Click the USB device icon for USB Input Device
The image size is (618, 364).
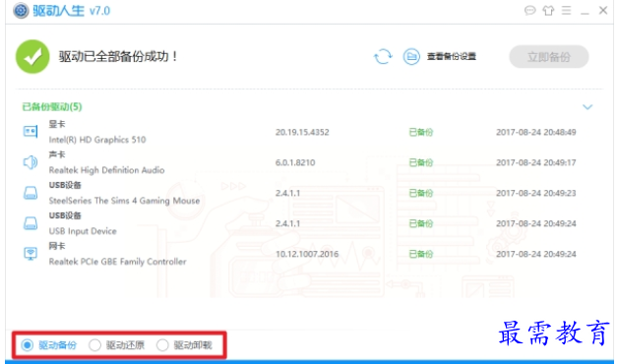click(x=31, y=223)
